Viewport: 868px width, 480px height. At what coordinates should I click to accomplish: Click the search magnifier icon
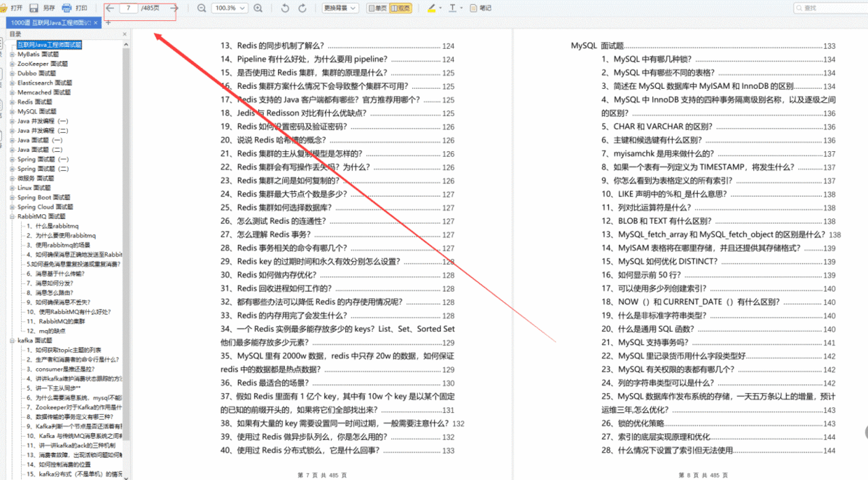click(x=799, y=8)
